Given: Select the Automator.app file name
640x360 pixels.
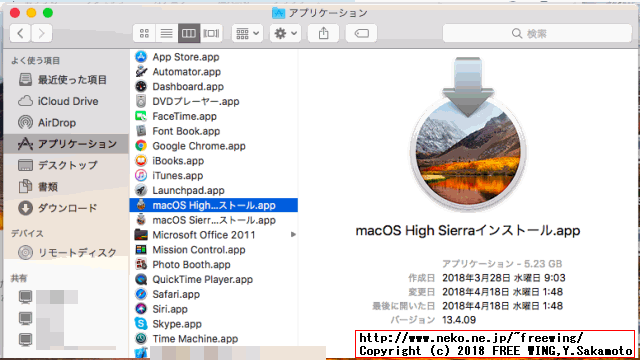Looking at the screenshot, I should pos(187,72).
